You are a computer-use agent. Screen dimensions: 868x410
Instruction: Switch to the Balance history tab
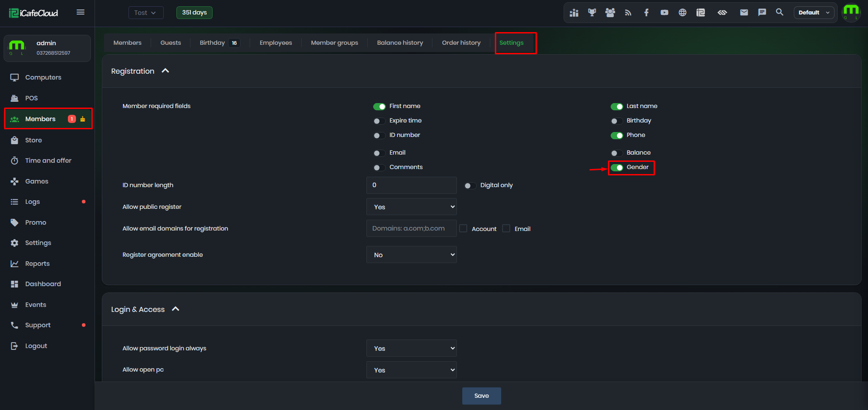[400, 42]
